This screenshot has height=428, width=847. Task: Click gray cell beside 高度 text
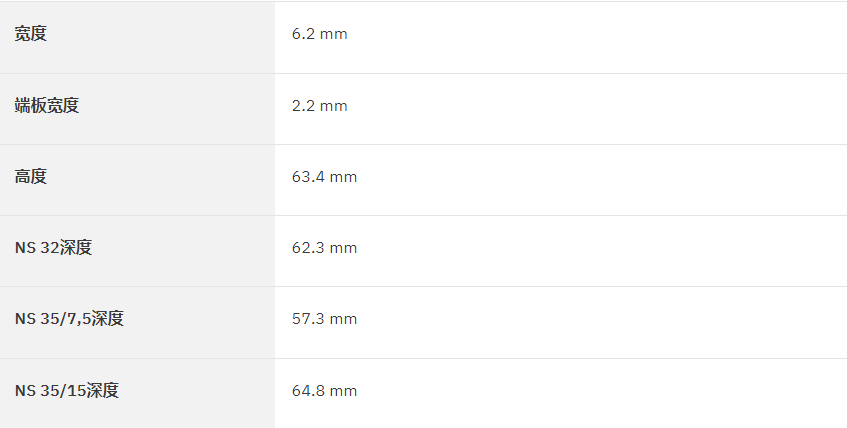(162, 180)
